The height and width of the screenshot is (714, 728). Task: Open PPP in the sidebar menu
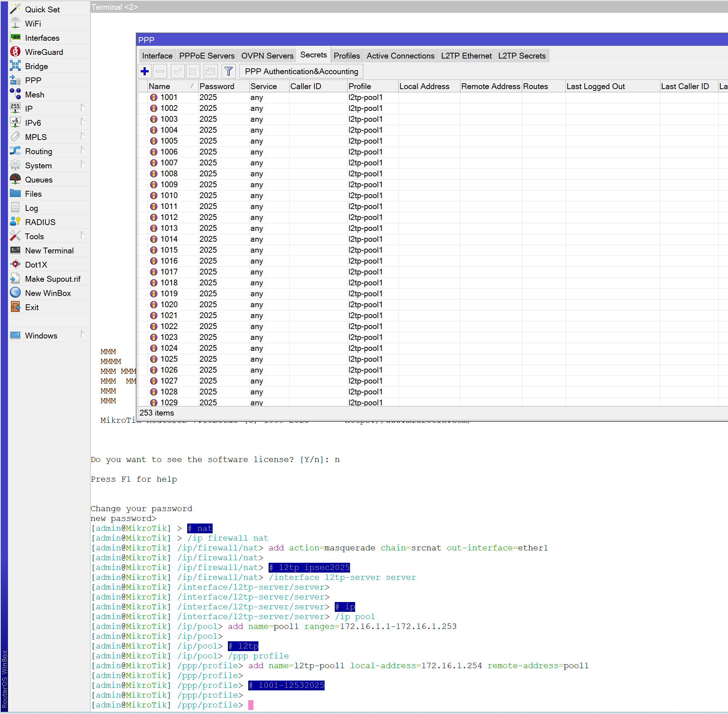pos(49,80)
